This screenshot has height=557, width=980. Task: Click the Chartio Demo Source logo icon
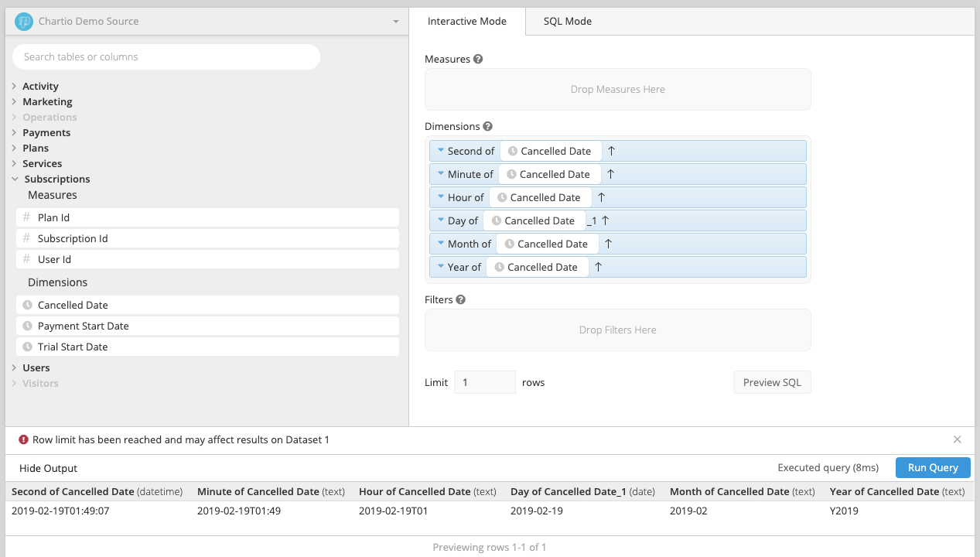point(24,22)
